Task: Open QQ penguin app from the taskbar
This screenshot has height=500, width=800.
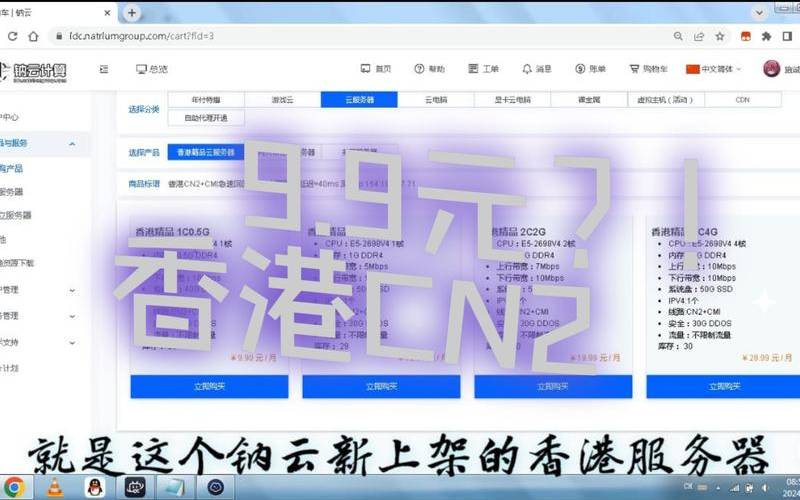Action: [x=95, y=488]
